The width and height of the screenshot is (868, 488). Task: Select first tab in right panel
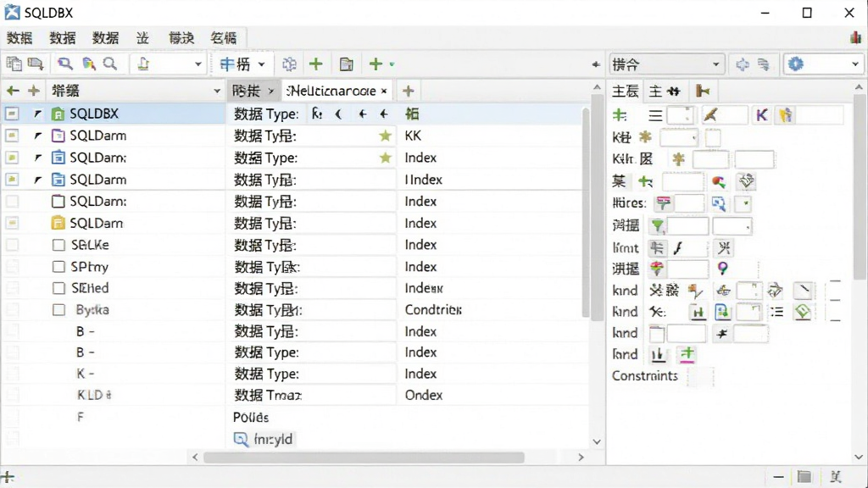626,91
